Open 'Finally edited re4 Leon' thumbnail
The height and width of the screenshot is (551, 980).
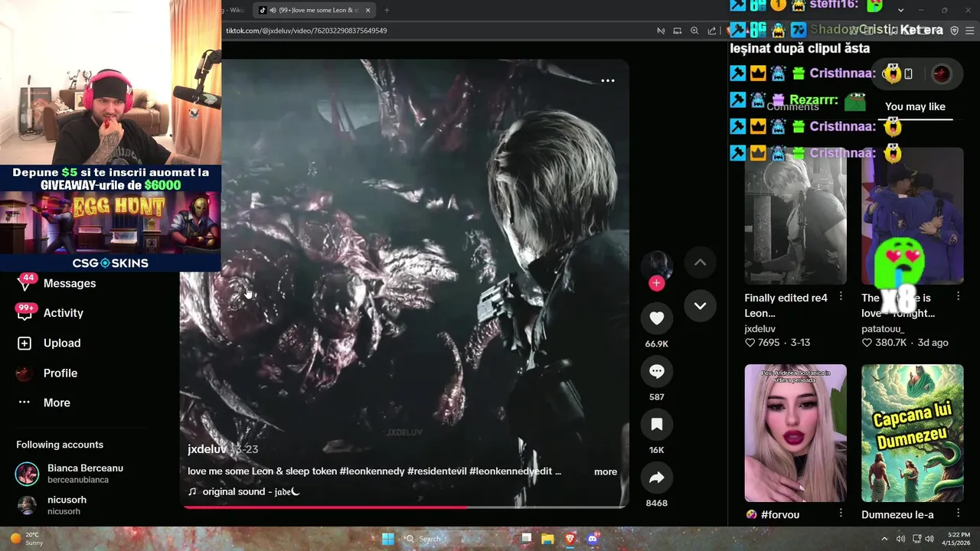(x=795, y=216)
